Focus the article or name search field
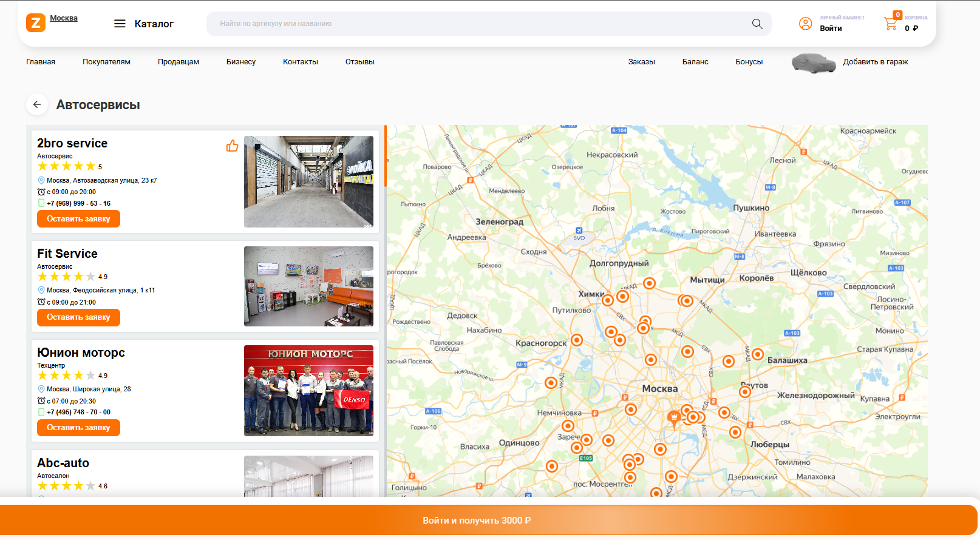Image resolution: width=980 pixels, height=543 pixels. tap(480, 24)
